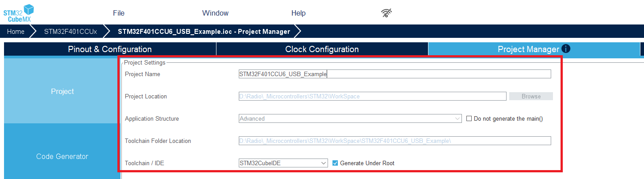This screenshot has height=179, width=644.
Task: Open the Toolchain / IDE dropdown
Action: 283,163
